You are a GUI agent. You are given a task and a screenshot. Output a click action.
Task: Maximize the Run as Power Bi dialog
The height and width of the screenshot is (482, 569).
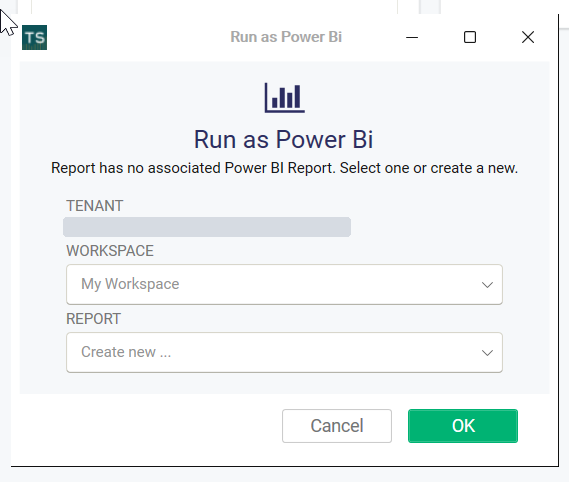470,37
